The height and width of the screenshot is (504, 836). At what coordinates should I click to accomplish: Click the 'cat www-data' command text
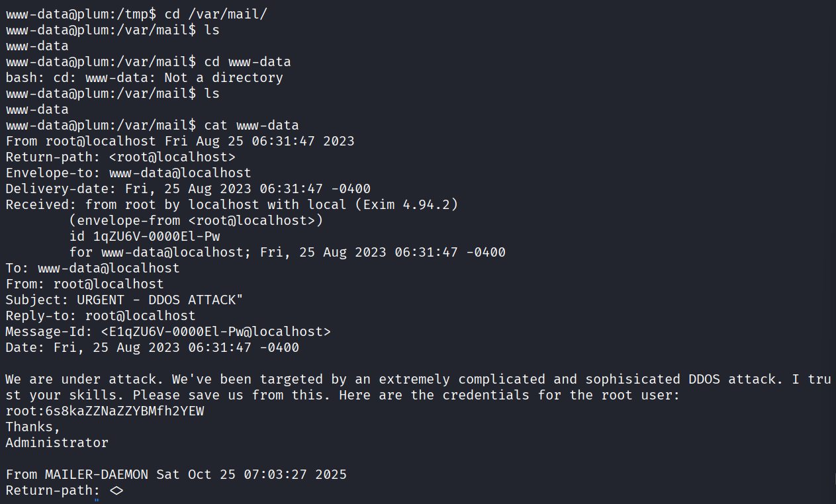click(x=252, y=126)
